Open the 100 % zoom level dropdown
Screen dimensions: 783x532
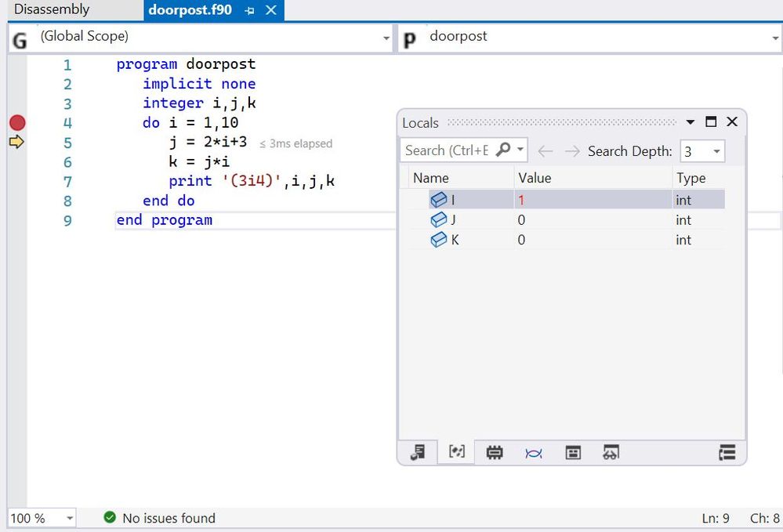[x=70, y=518]
